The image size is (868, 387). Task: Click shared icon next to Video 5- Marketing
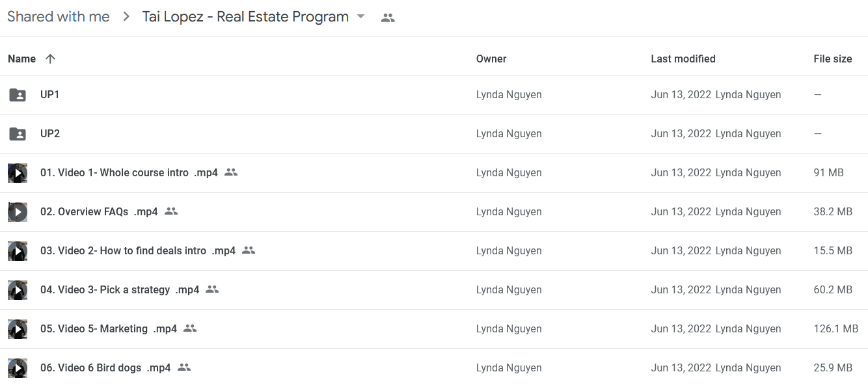(190, 328)
